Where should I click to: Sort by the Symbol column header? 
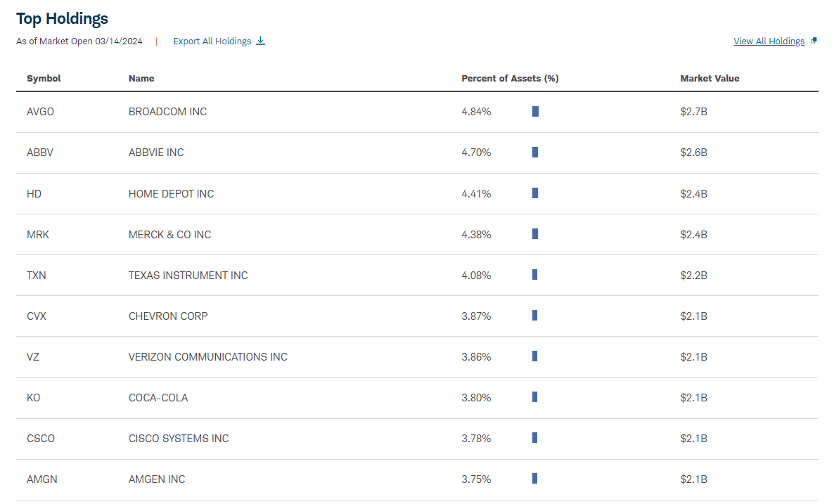(x=44, y=78)
